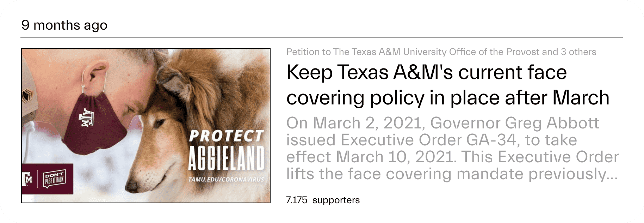This screenshot has height=223, width=644.
Task: Click the "7.175 supporters" count
Action: tap(323, 200)
